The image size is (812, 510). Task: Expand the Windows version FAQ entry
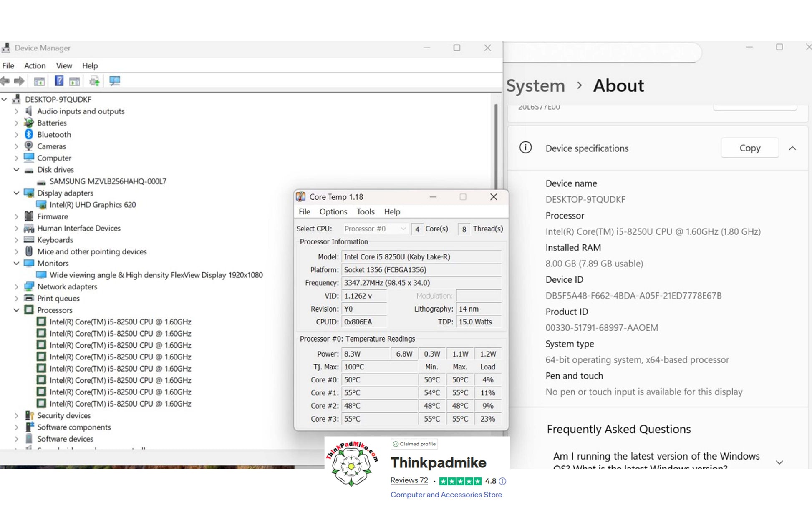779,462
